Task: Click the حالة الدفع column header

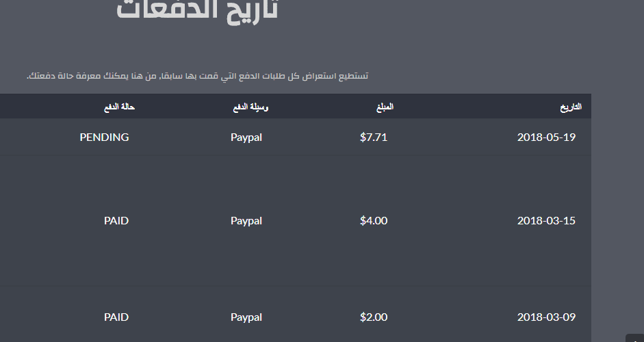Action: (x=119, y=107)
